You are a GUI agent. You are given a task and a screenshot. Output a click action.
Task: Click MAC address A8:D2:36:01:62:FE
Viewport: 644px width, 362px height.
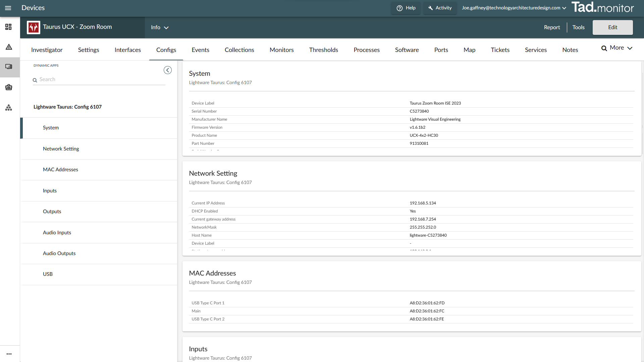(427, 319)
